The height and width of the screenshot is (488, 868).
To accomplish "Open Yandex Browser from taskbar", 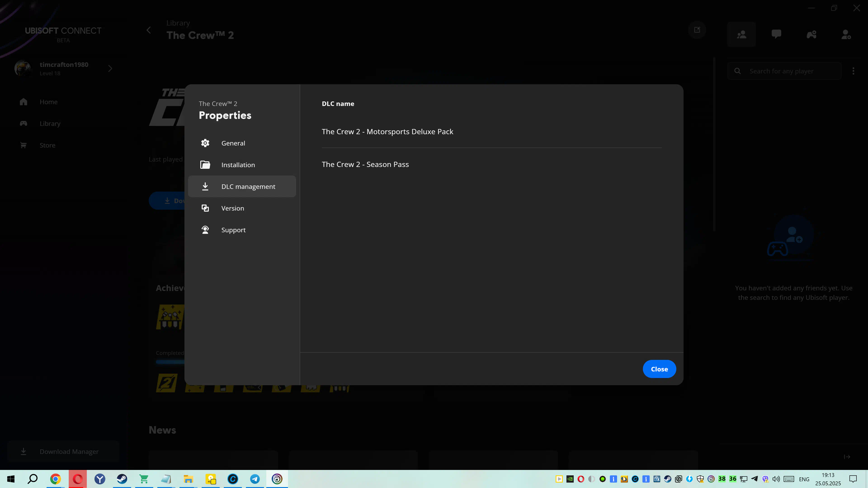I will [x=100, y=479].
